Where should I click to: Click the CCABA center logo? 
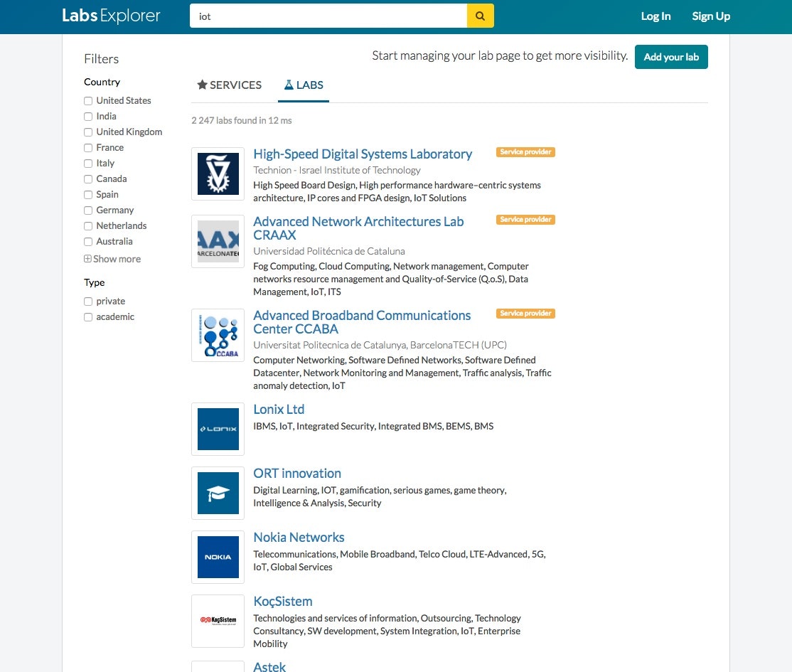pyautogui.click(x=218, y=335)
